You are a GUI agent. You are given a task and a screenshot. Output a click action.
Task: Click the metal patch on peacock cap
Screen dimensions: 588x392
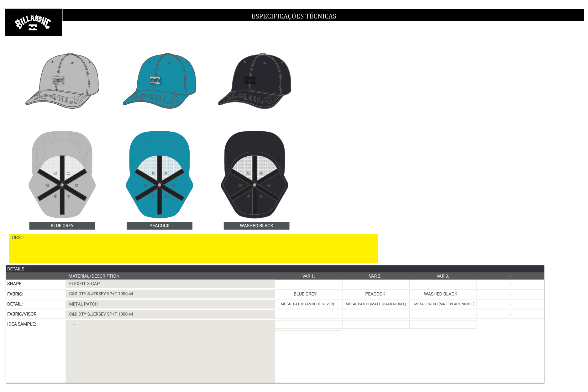click(x=155, y=80)
